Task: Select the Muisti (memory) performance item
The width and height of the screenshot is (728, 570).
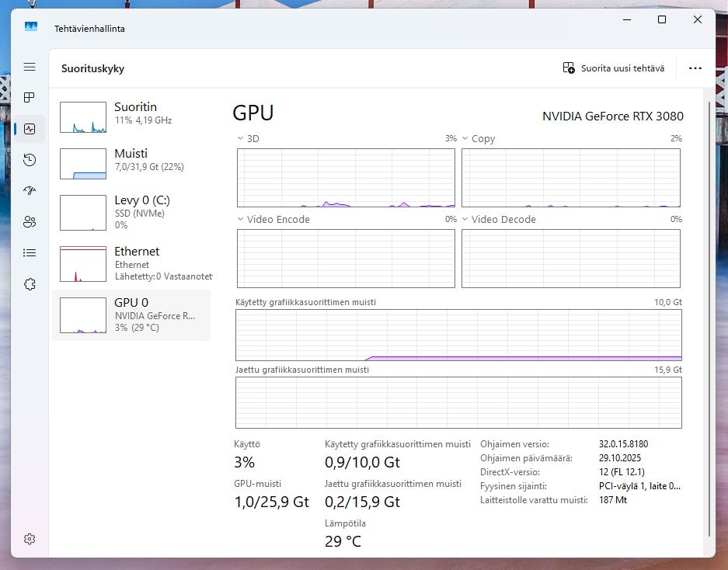Action: 131,163
